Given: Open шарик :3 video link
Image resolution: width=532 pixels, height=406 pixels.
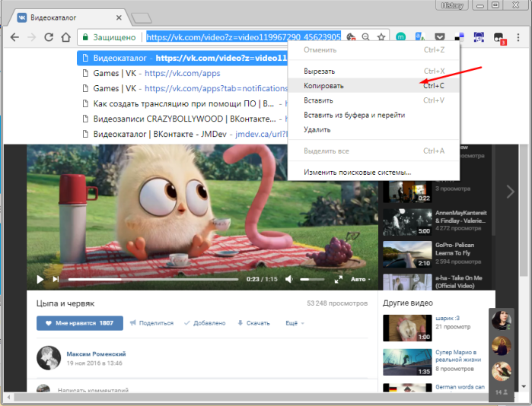Looking at the screenshot, I should pos(448,319).
